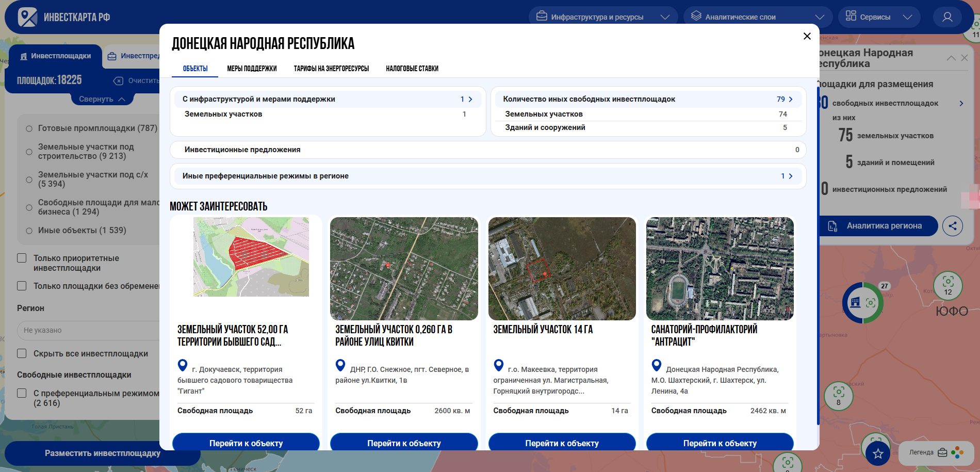This screenshot has width=980, height=472.
Task: Click the share icon in the region panel
Action: tap(952, 225)
